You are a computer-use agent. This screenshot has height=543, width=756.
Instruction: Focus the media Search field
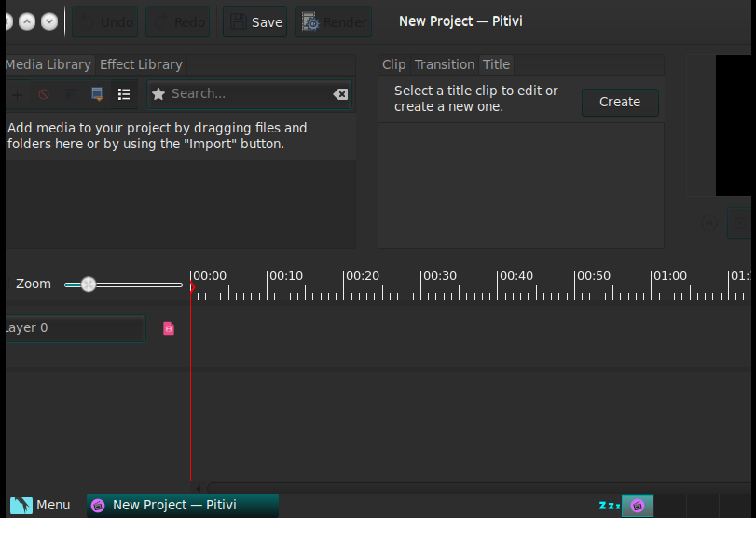click(x=250, y=94)
